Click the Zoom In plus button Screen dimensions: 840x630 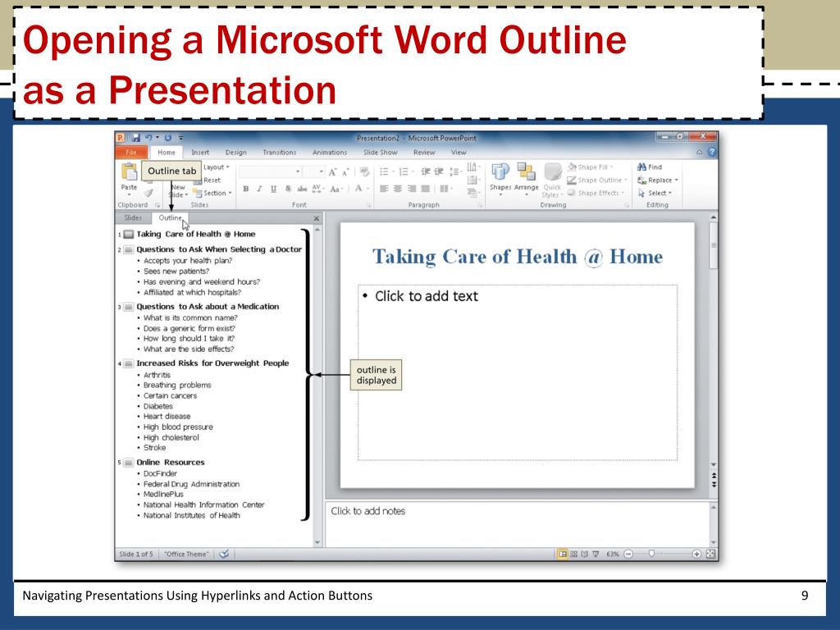click(x=696, y=554)
